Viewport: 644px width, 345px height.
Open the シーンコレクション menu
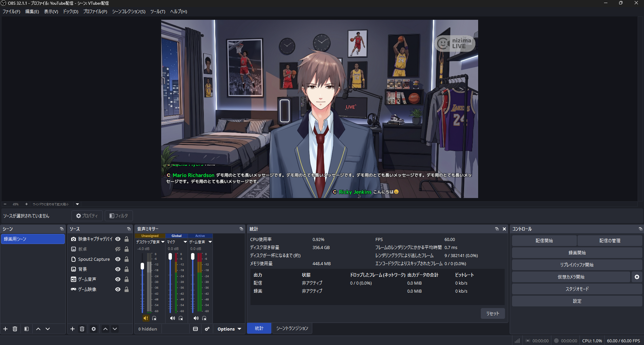coord(129,11)
